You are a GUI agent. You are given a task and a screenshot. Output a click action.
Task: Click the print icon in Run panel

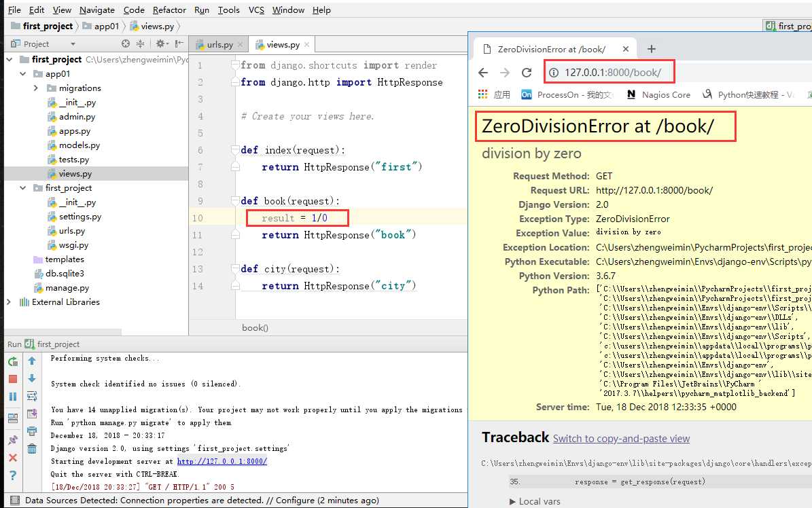(32, 431)
